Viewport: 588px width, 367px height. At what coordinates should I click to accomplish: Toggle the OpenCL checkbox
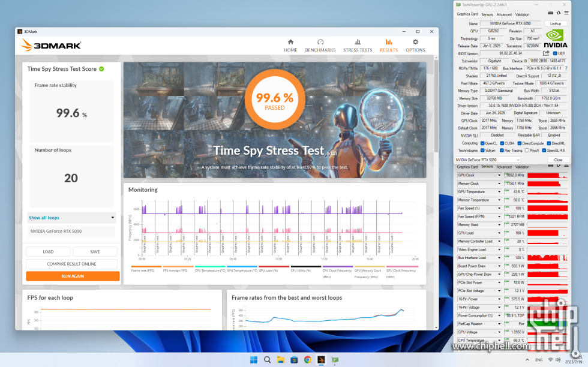tap(482, 143)
